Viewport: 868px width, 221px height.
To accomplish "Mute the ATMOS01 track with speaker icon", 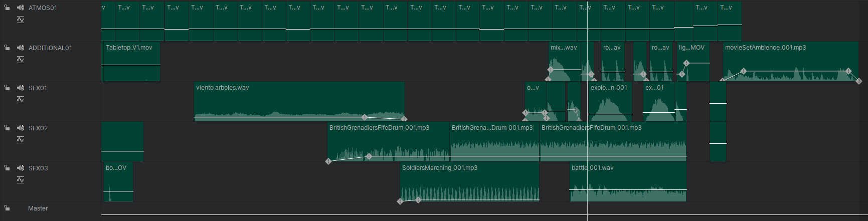I will [x=21, y=8].
